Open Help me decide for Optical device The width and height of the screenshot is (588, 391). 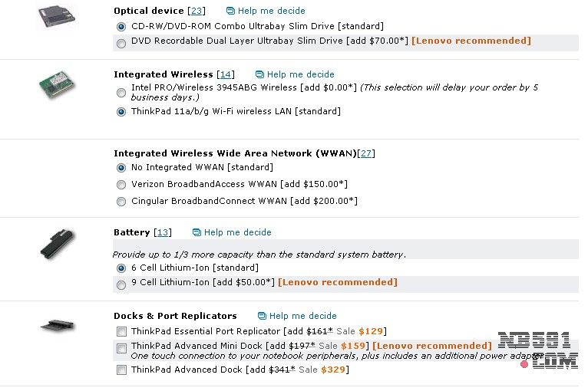(270, 11)
